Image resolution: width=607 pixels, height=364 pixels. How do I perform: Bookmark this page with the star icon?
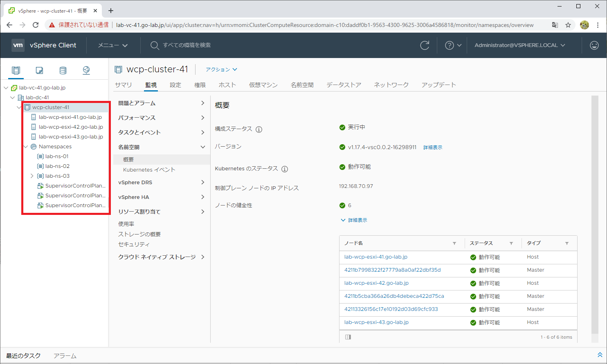point(568,25)
